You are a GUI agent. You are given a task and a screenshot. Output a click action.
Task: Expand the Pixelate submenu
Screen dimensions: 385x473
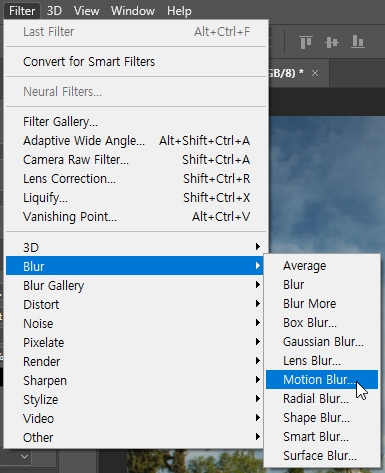(x=136, y=342)
